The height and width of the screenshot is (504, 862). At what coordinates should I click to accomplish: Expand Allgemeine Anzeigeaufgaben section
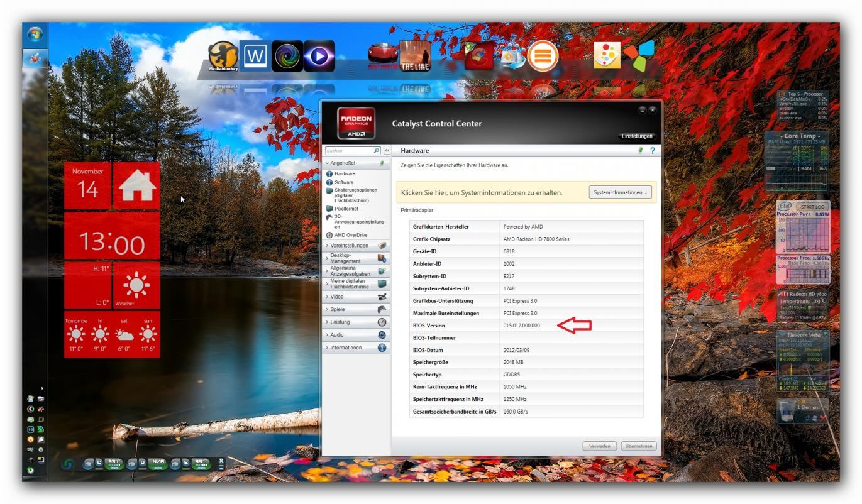click(x=356, y=271)
